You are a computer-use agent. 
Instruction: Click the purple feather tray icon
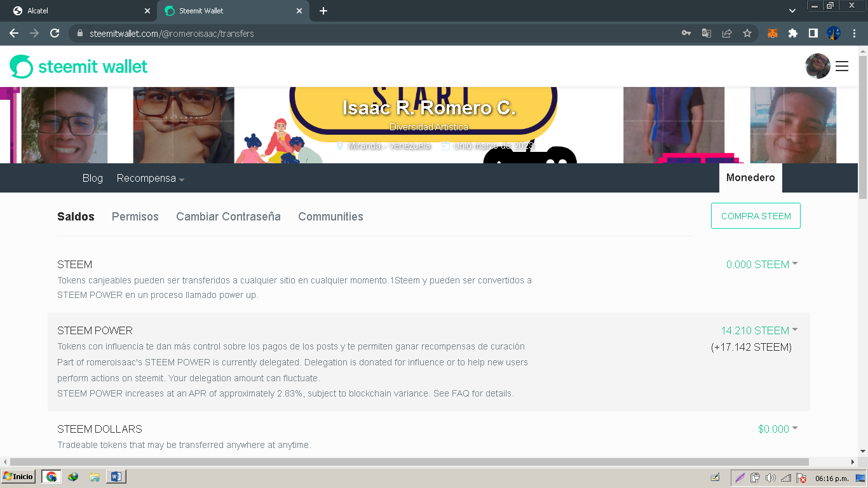point(740,478)
